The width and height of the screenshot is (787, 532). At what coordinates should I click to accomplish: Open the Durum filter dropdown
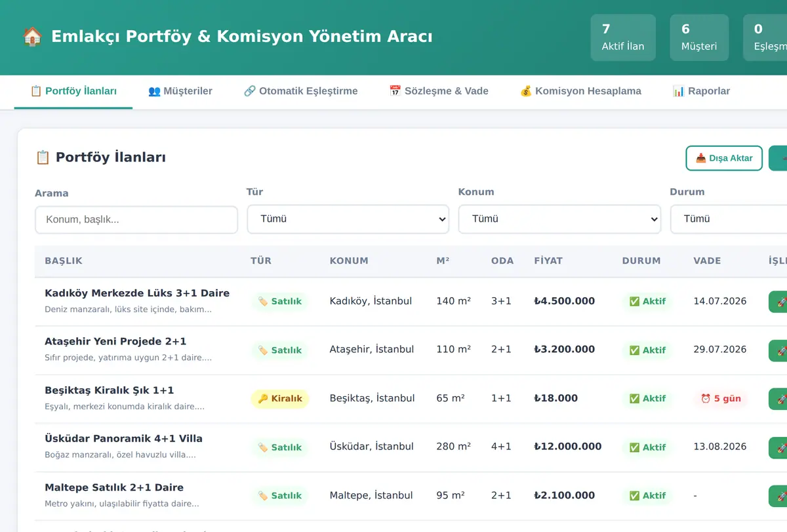tap(728, 219)
